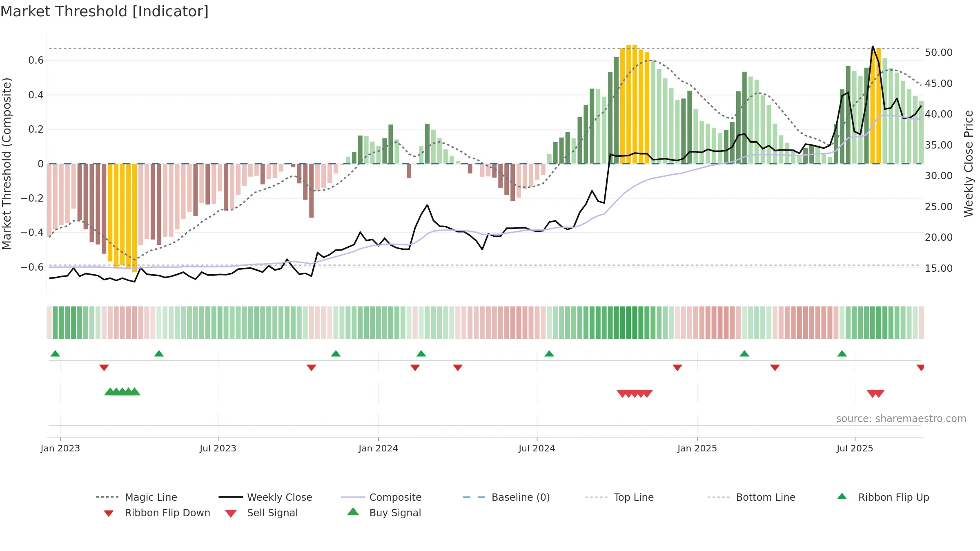This screenshot has width=980, height=551.
Task: Click the ribbon flip up marker near July 2024
Action: click(x=549, y=353)
